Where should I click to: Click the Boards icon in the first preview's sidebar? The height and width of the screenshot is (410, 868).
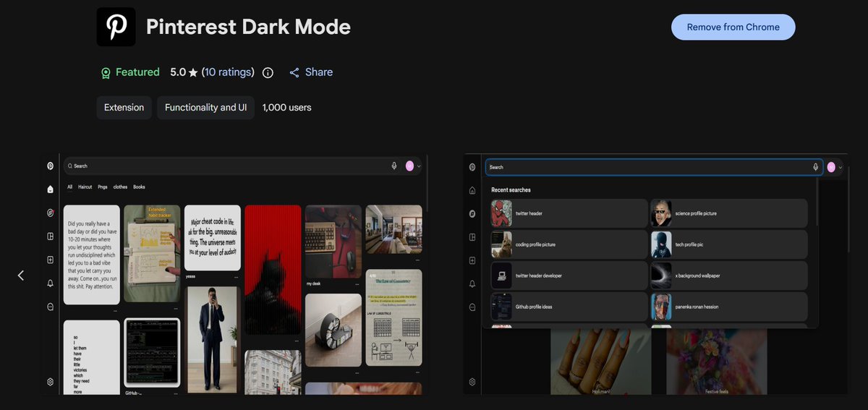[50, 236]
